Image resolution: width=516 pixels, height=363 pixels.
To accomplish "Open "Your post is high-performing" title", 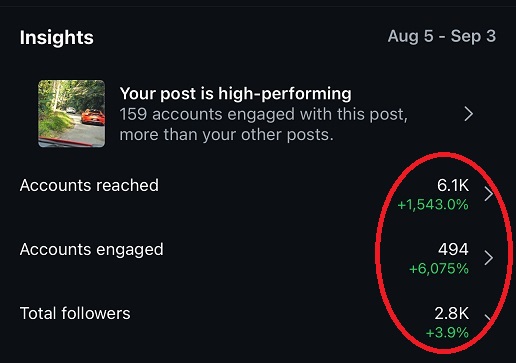I will [x=235, y=94].
